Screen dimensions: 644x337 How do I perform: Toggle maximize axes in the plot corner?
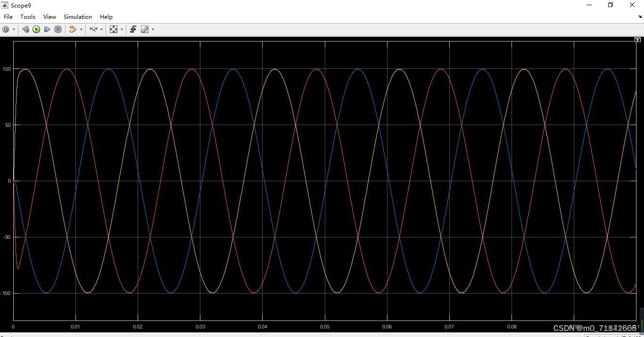coord(638,40)
